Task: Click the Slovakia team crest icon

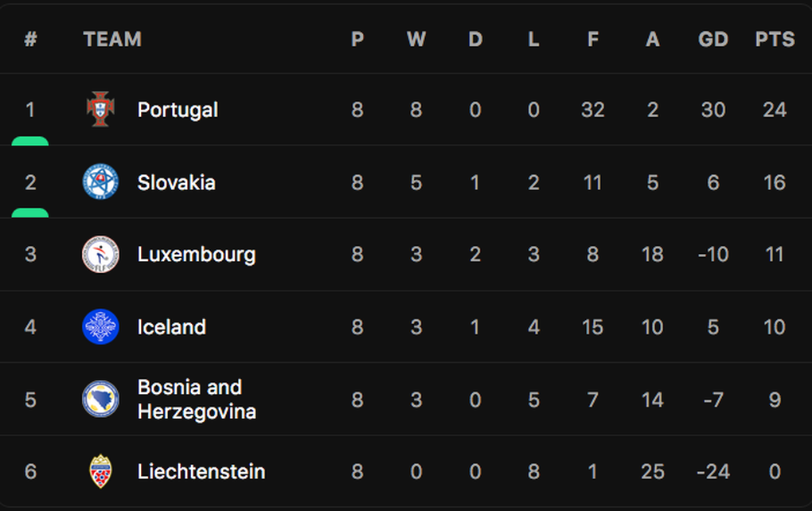Action: [x=101, y=182]
